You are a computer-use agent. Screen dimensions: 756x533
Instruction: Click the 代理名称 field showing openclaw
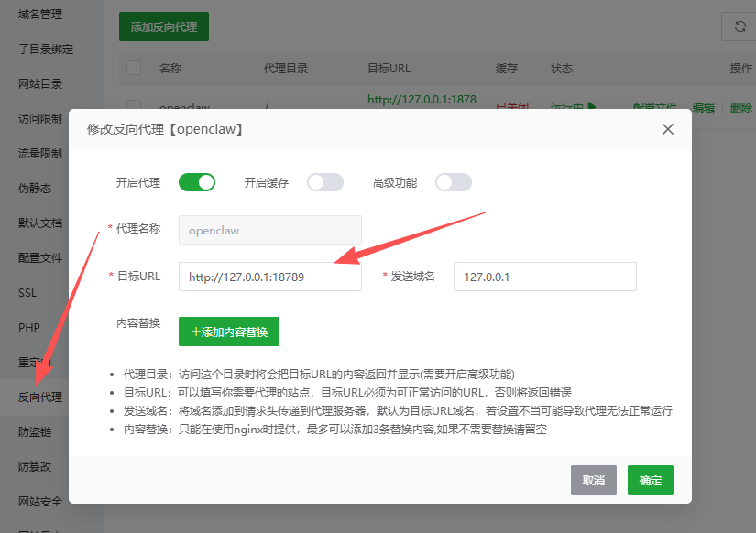click(269, 230)
